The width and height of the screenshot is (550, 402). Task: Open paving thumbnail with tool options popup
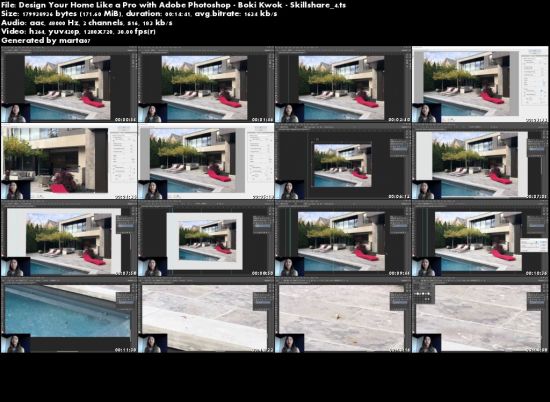tap(480, 315)
